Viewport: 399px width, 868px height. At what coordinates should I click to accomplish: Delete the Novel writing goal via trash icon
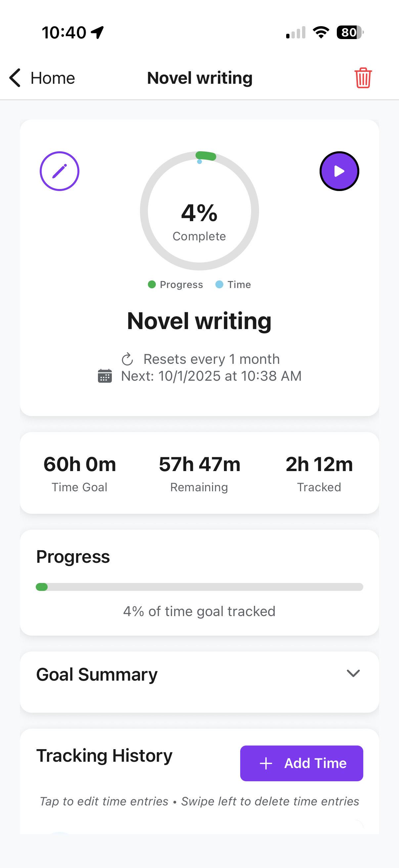click(x=363, y=77)
